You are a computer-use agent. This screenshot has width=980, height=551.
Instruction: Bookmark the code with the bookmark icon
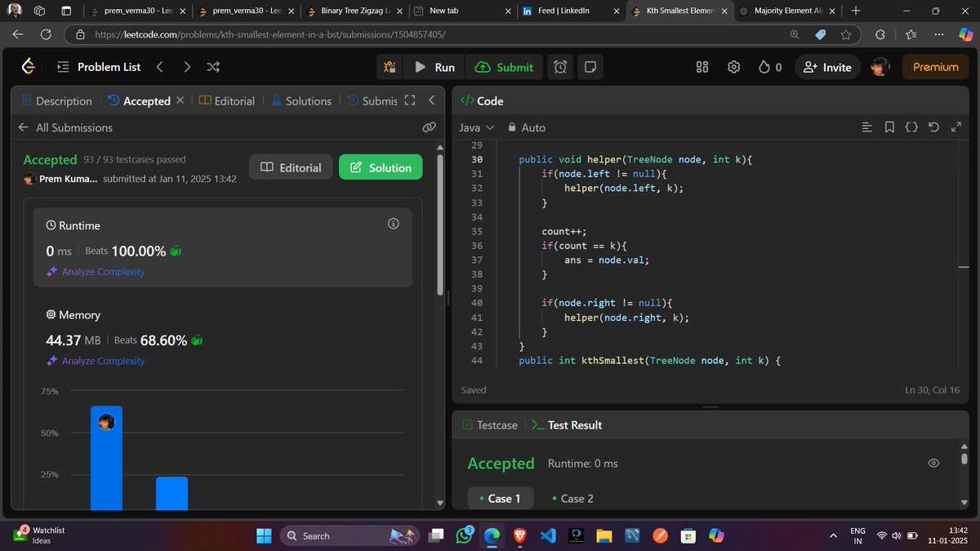pyautogui.click(x=889, y=127)
